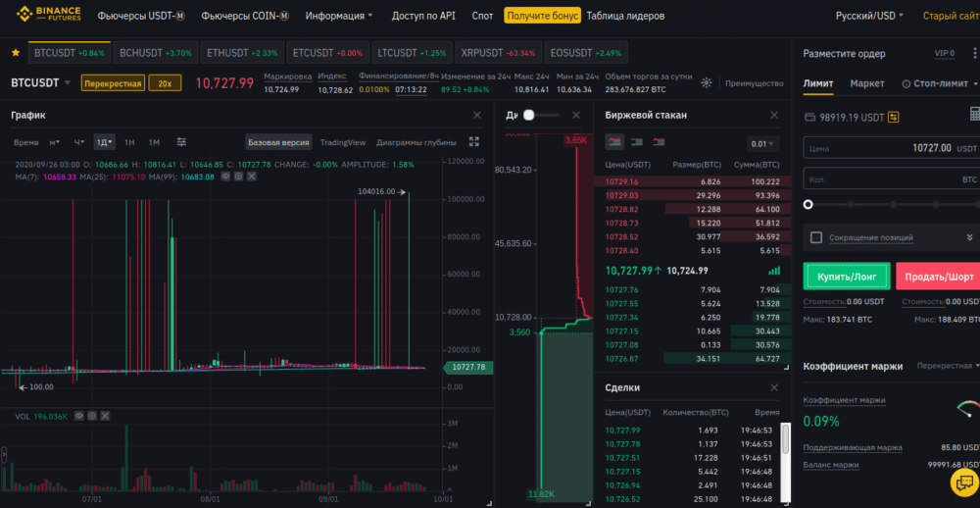Viewport: 980px width, 508px height.
Task: Click the Получите бонус button
Action: tap(542, 16)
